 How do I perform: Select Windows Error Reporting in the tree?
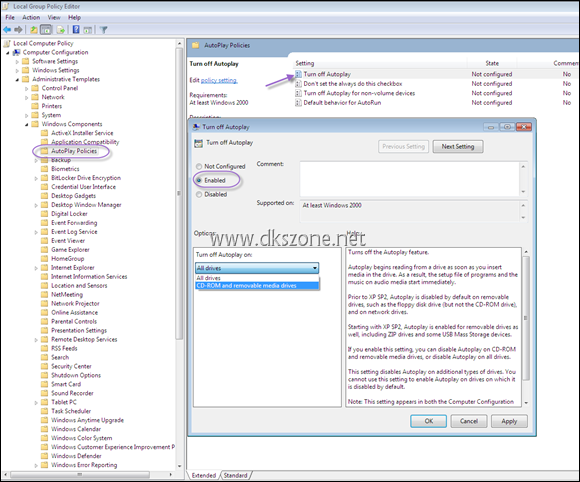(x=84, y=465)
